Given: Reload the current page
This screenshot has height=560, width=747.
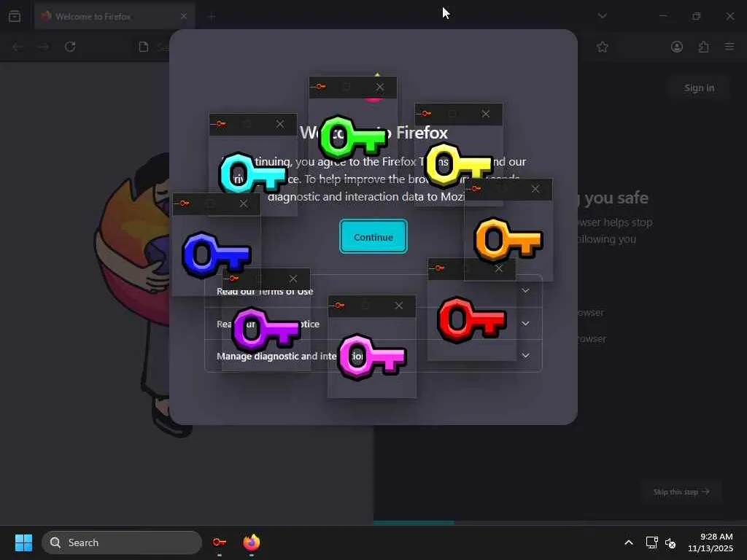Looking at the screenshot, I should coord(70,47).
